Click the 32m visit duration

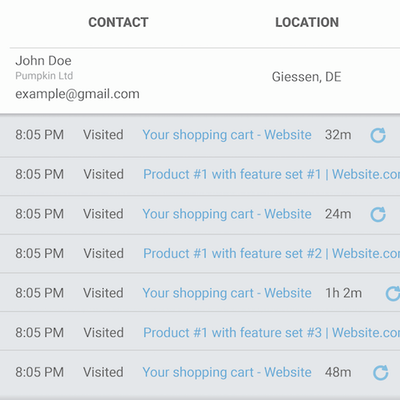[338, 135]
